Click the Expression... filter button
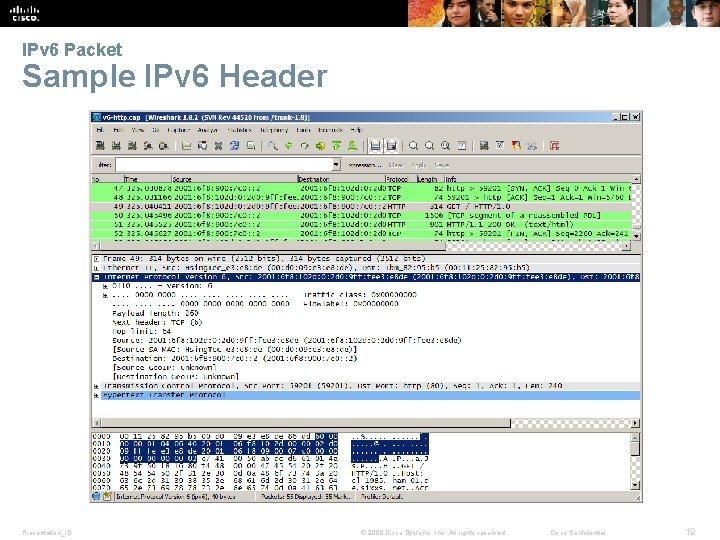720x540 pixels. tap(365, 165)
